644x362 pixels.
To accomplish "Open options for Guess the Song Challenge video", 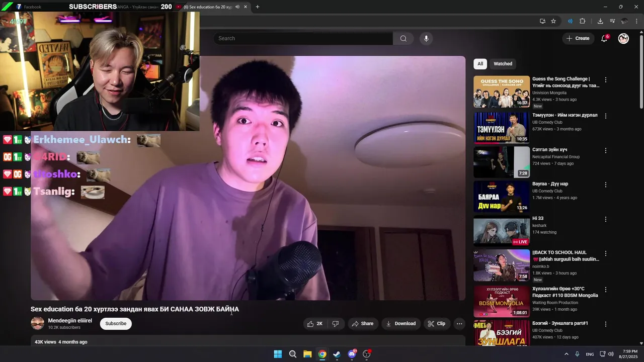I will tap(606, 80).
